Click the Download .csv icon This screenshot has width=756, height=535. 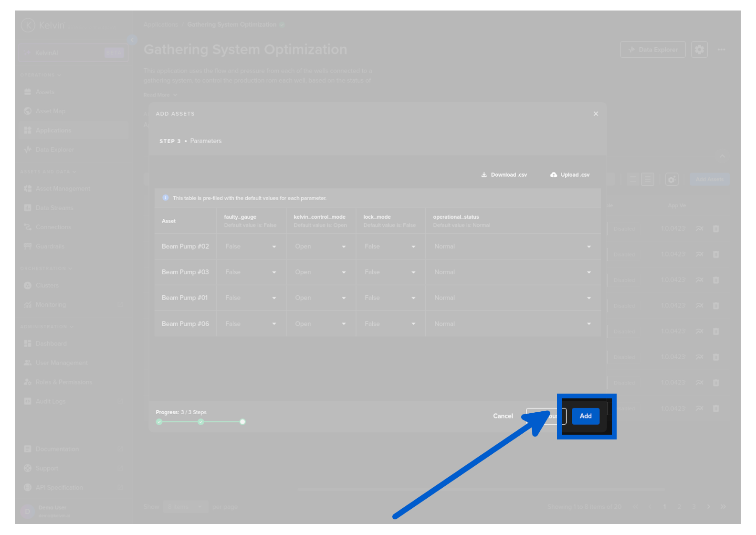point(484,175)
